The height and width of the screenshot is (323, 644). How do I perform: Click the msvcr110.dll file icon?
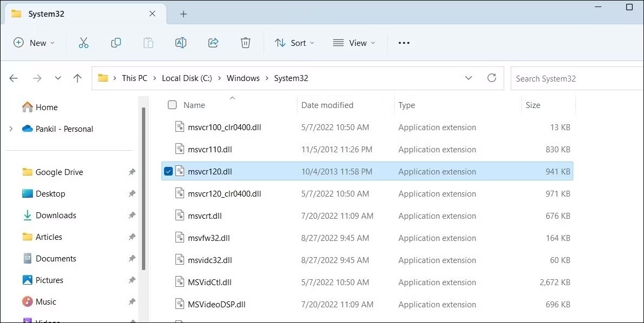(180, 149)
